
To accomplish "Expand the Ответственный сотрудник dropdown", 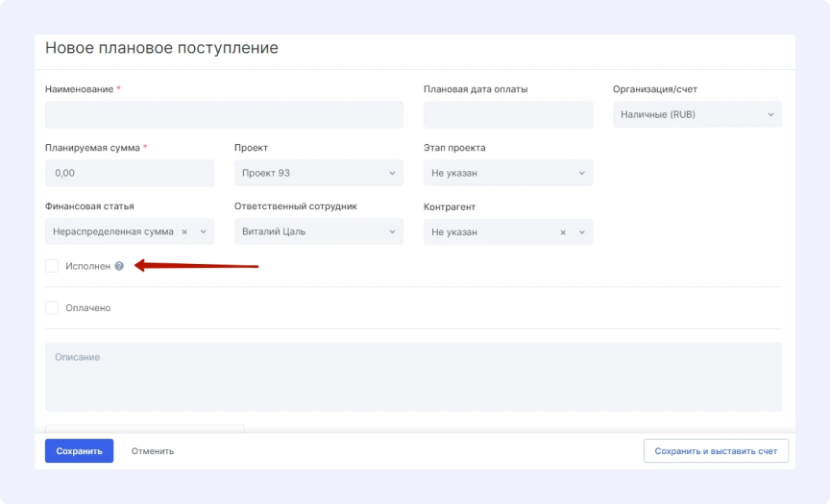I will tap(318, 231).
